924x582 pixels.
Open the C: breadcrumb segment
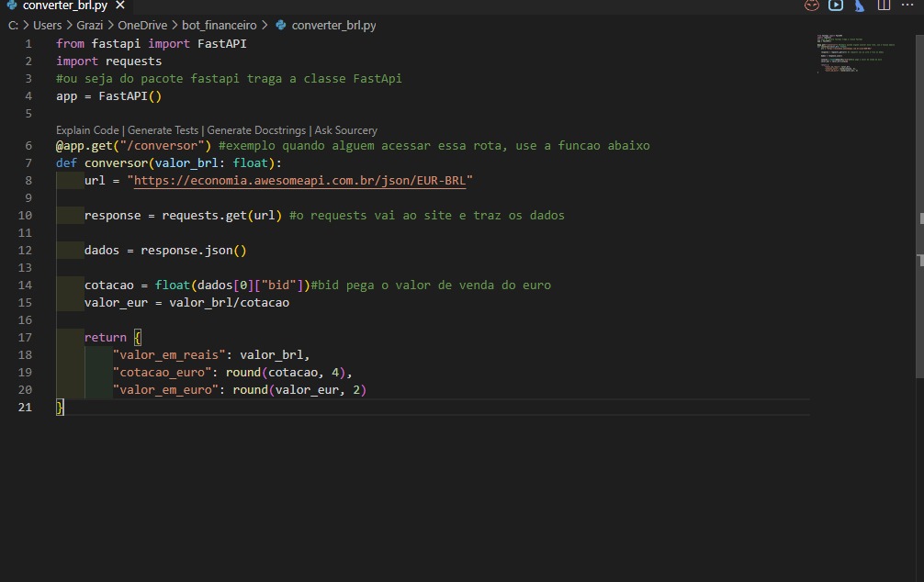coord(13,26)
